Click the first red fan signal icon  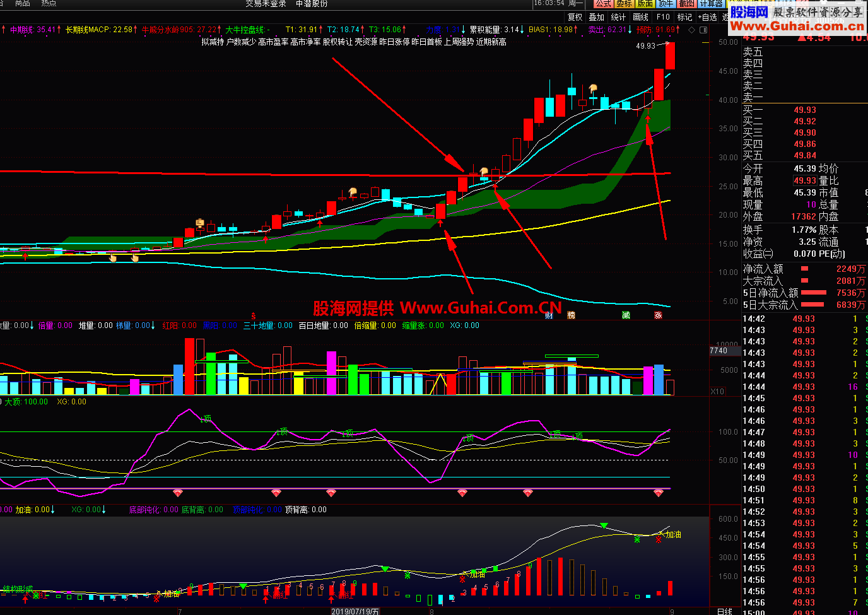pyautogui.click(x=178, y=493)
